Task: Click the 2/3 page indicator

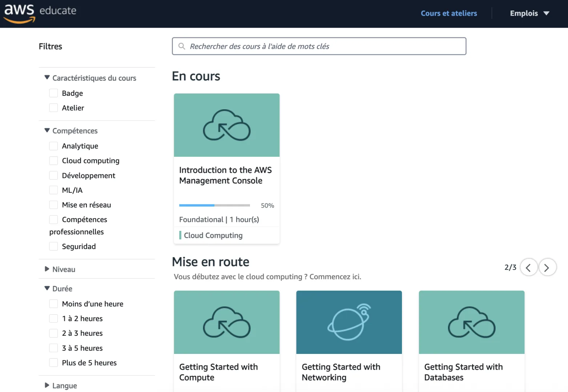Action: 510,268
